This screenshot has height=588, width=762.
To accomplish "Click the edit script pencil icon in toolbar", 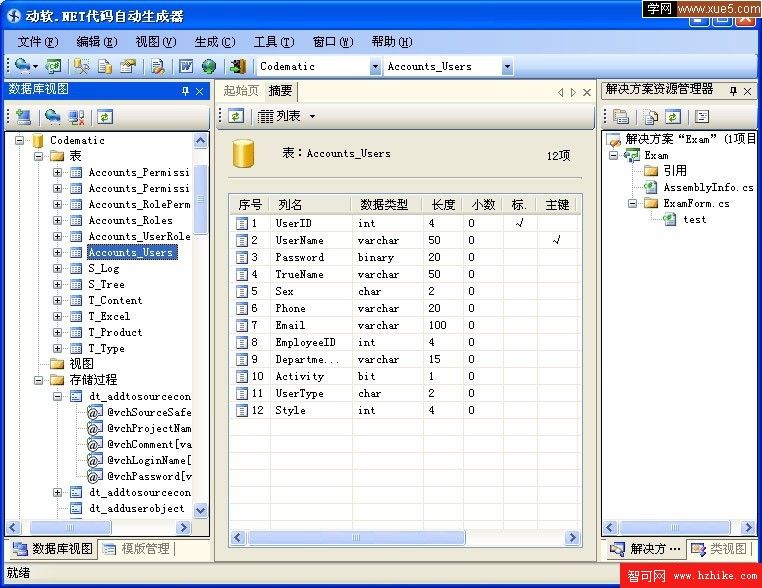I will click(157, 66).
